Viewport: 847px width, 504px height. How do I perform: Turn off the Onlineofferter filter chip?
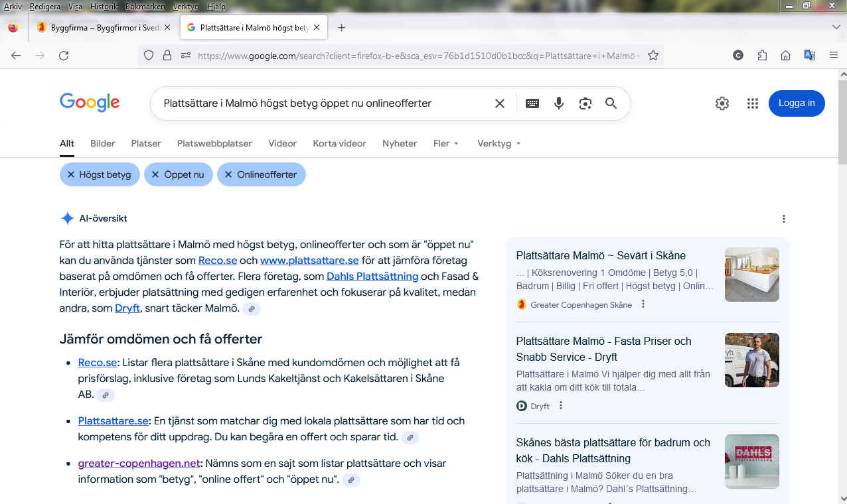228,175
